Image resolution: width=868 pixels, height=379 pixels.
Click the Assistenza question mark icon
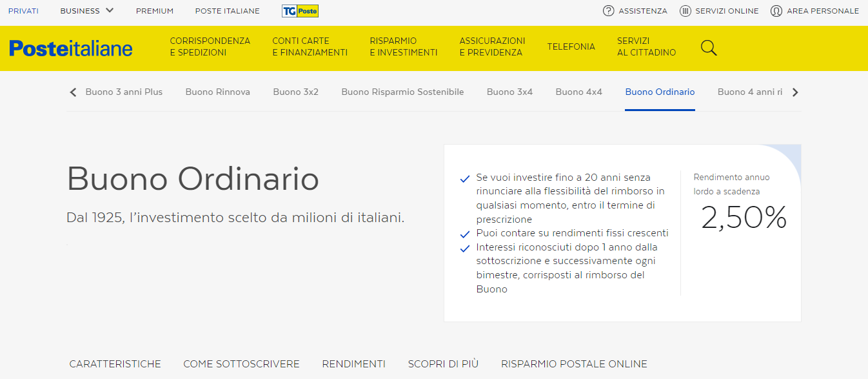[x=608, y=11]
